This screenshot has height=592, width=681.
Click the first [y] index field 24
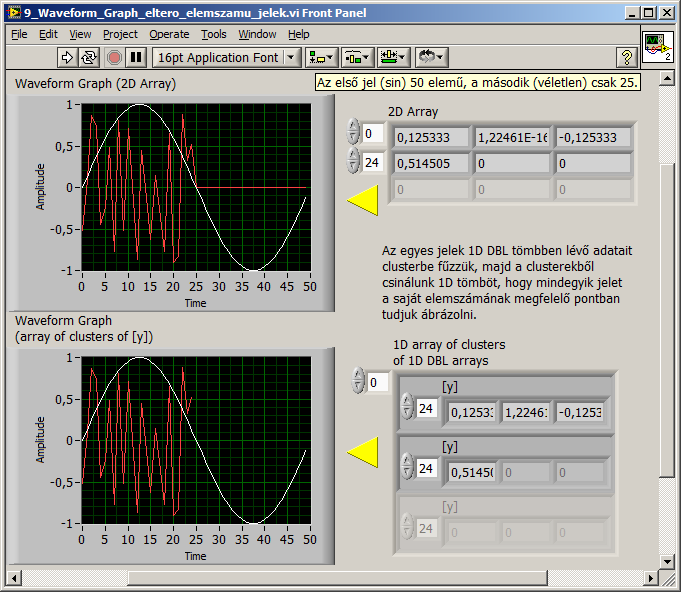[x=426, y=408]
